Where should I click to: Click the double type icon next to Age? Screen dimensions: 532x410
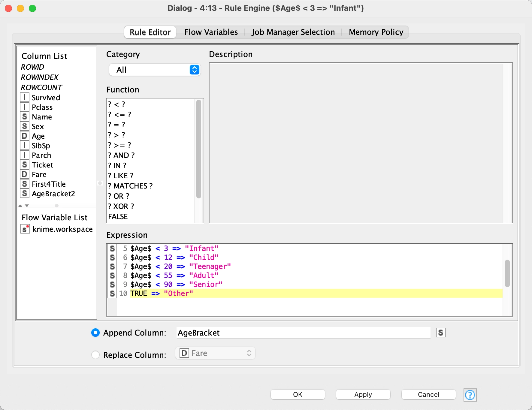pos(25,136)
